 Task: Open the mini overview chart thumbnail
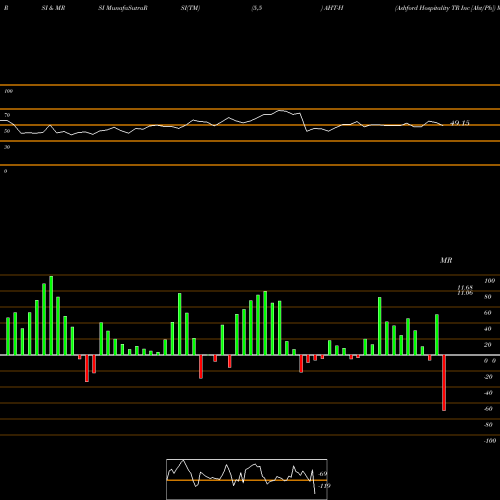coord(247,479)
